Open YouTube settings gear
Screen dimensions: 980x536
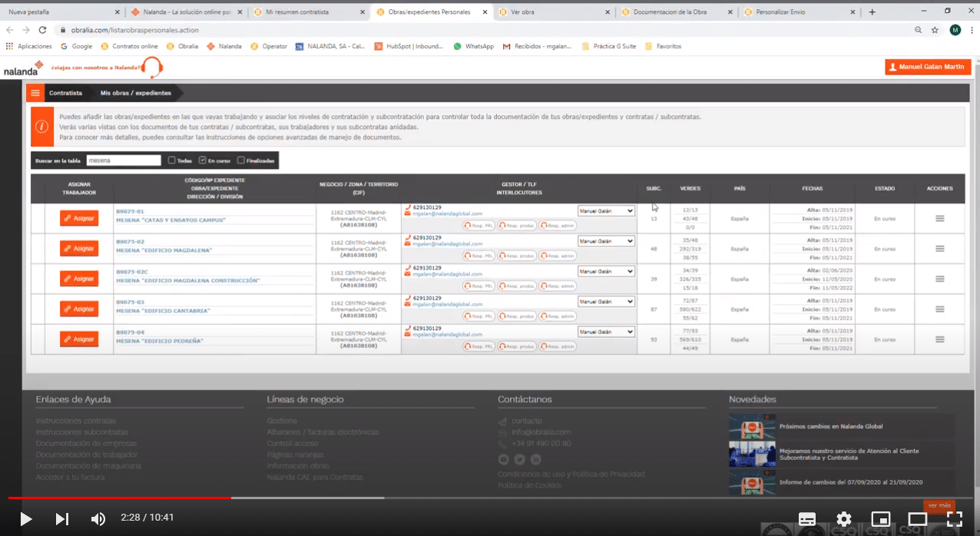point(844,519)
